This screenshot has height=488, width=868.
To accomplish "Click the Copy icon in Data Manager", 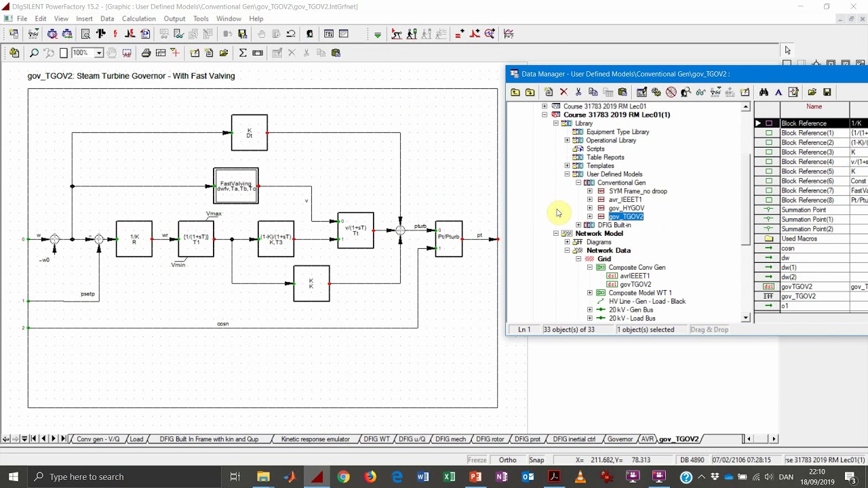I will pyautogui.click(x=593, y=92).
